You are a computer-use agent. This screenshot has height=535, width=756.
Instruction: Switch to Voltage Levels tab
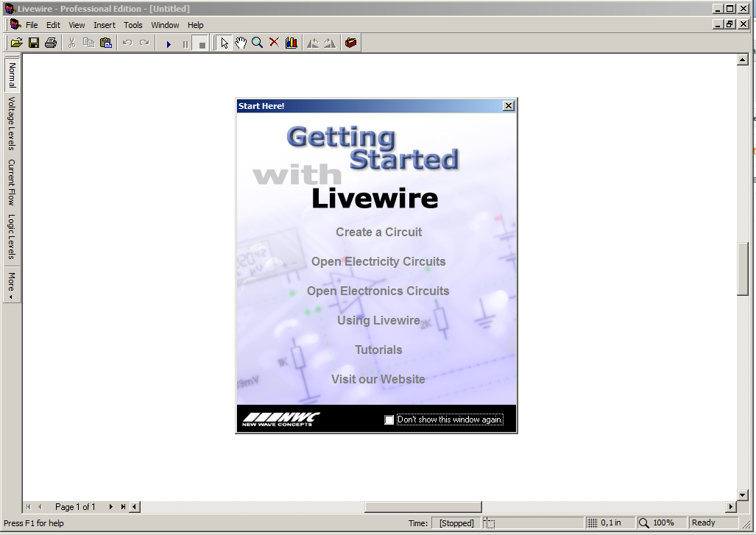12,124
